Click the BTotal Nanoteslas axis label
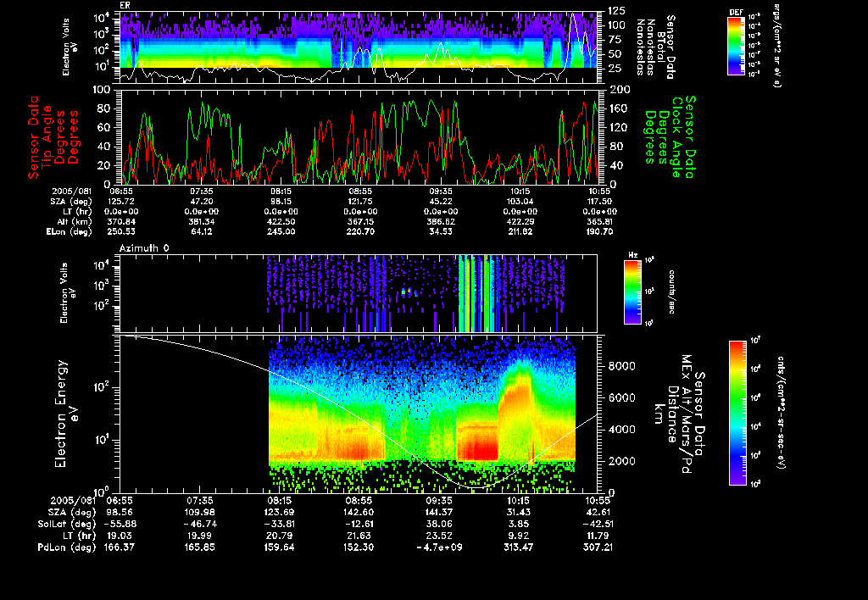 point(655,47)
